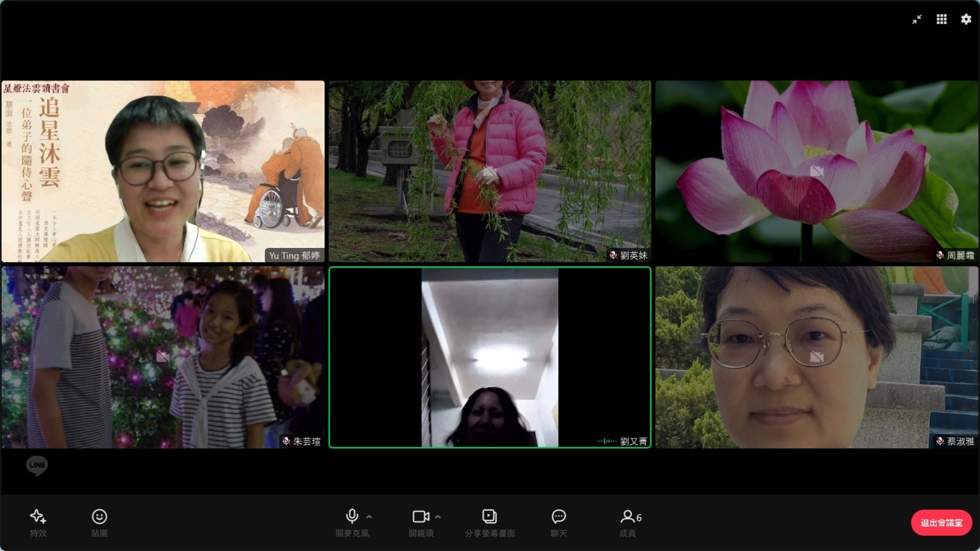Open the 成員 members list icon
Image resolution: width=980 pixels, height=551 pixels.
pyautogui.click(x=628, y=517)
